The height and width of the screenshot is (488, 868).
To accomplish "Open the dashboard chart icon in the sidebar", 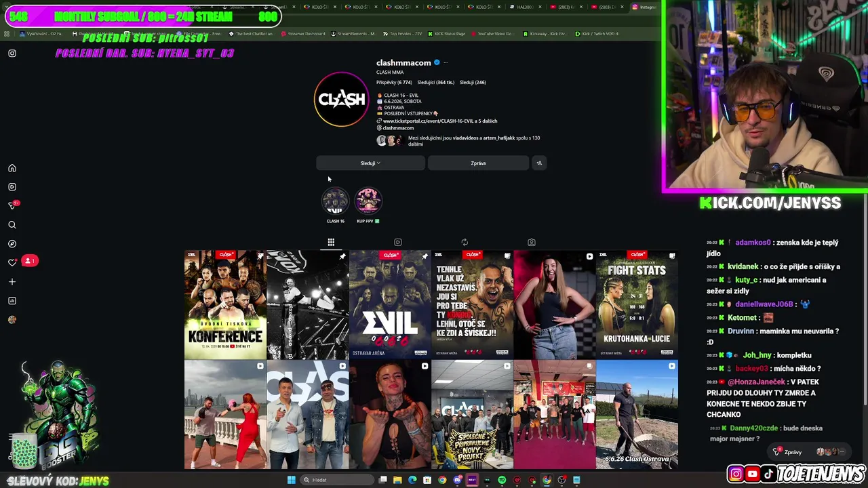I will coord(12,300).
